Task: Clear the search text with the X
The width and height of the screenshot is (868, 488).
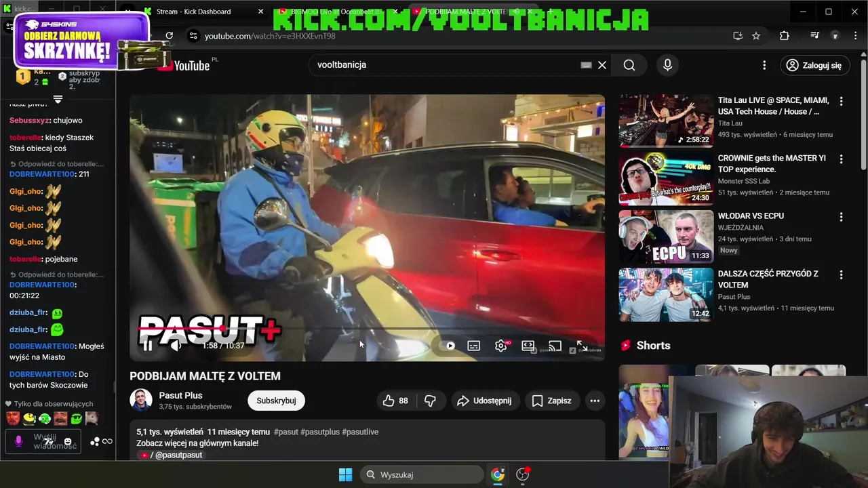Action: pos(602,65)
